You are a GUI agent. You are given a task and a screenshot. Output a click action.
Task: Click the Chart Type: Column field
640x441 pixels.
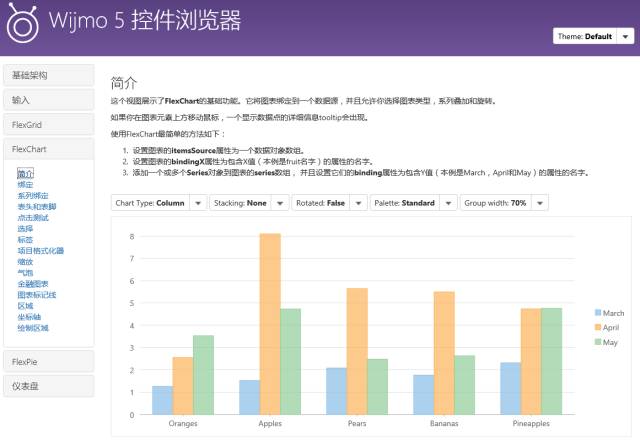point(150,203)
